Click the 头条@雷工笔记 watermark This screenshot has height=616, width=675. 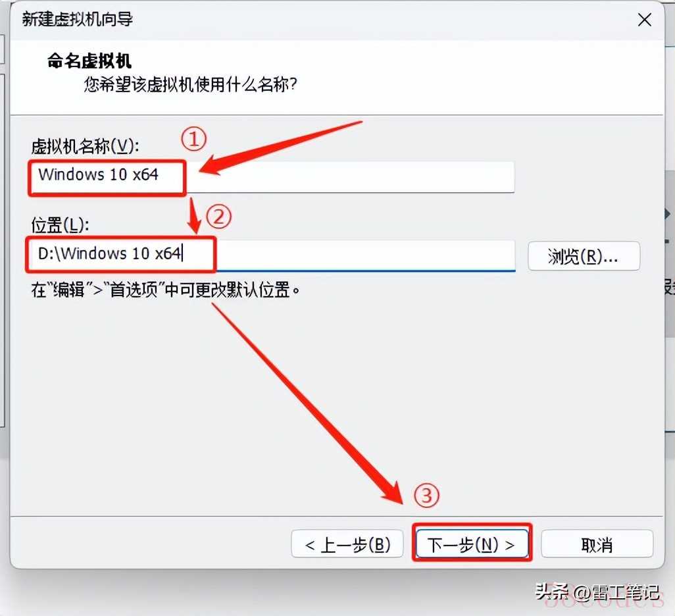click(x=597, y=593)
